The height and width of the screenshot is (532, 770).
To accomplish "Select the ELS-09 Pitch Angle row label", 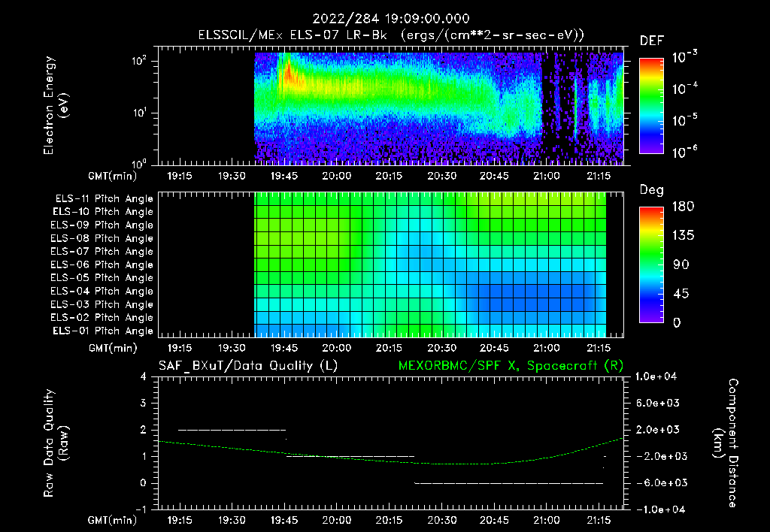I will pos(102,225).
